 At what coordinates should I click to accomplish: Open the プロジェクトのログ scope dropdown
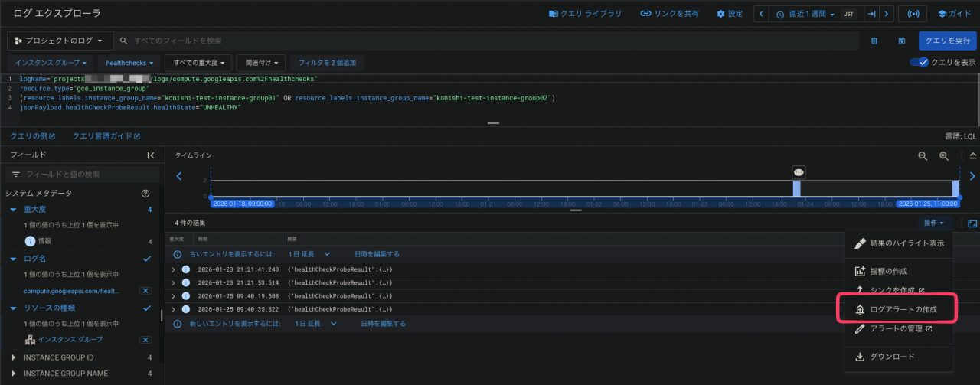tap(60, 41)
